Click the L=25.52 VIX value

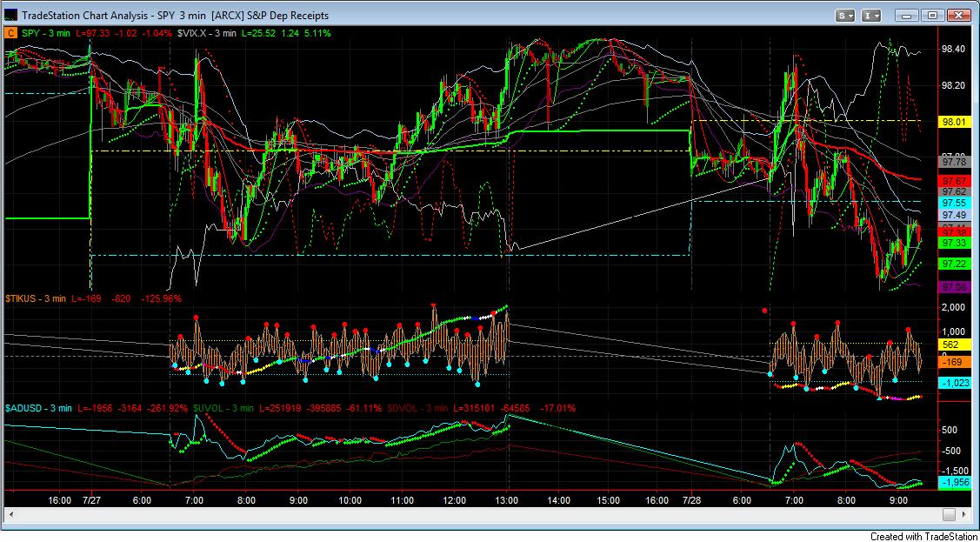pos(259,33)
